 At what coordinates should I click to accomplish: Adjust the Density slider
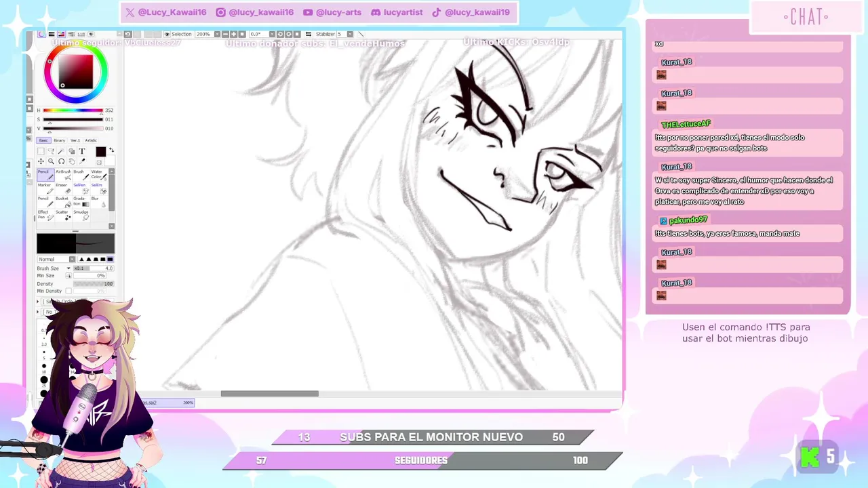coord(94,284)
